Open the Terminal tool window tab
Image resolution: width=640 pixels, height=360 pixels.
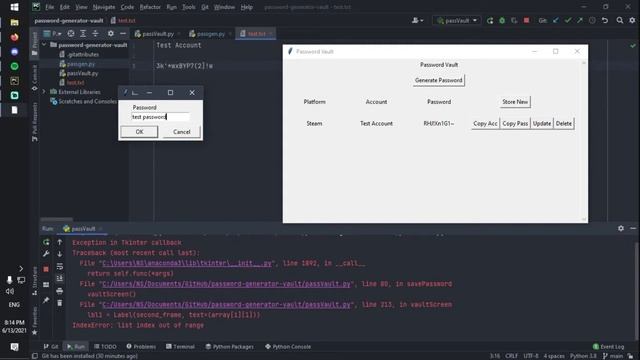coord(180,347)
